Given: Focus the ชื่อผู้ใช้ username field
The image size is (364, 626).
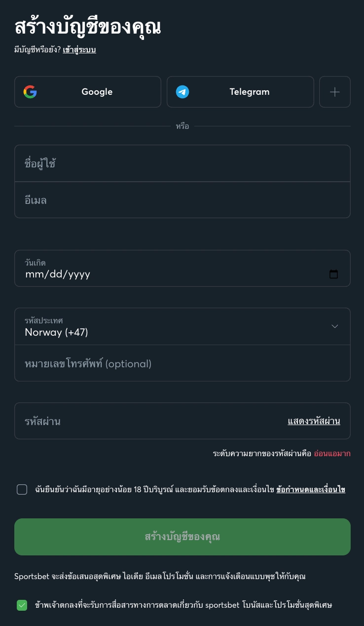Looking at the screenshot, I should [182, 163].
